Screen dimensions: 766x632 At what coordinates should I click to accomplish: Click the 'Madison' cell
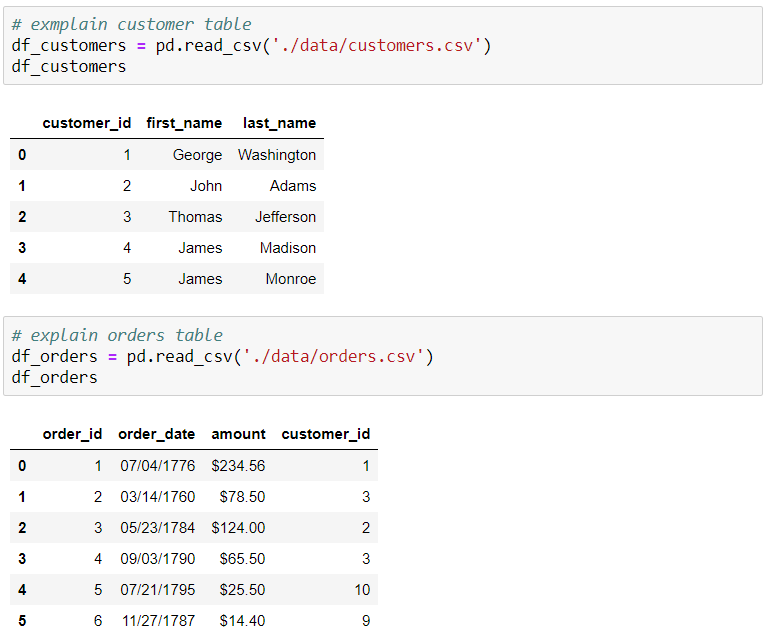288,248
